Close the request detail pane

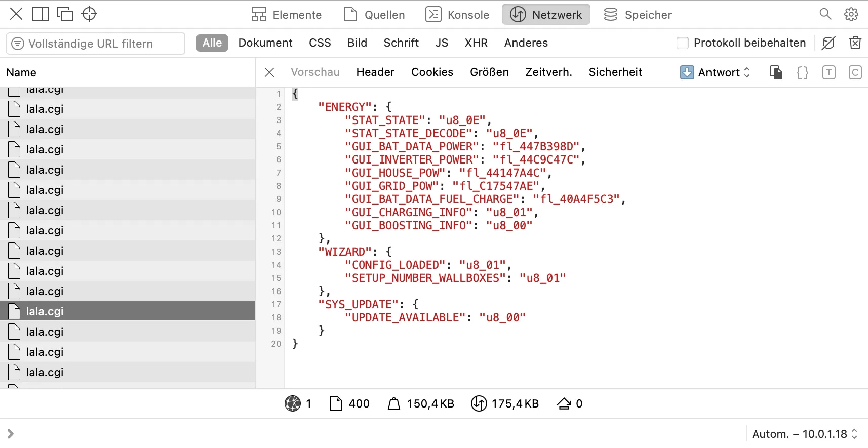pyautogui.click(x=269, y=72)
